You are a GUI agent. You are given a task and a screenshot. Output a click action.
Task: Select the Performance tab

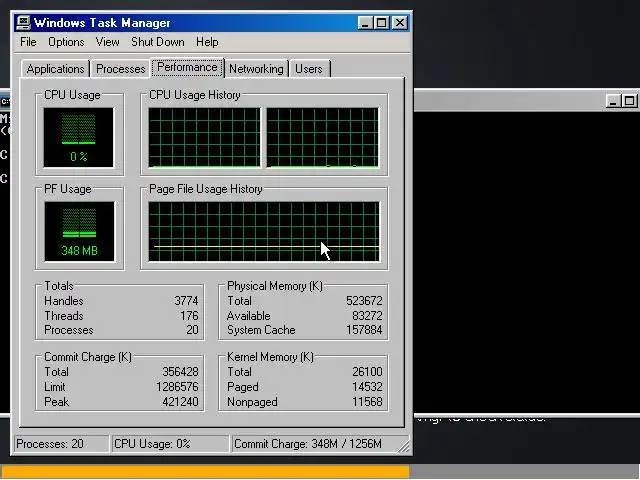[187, 67]
